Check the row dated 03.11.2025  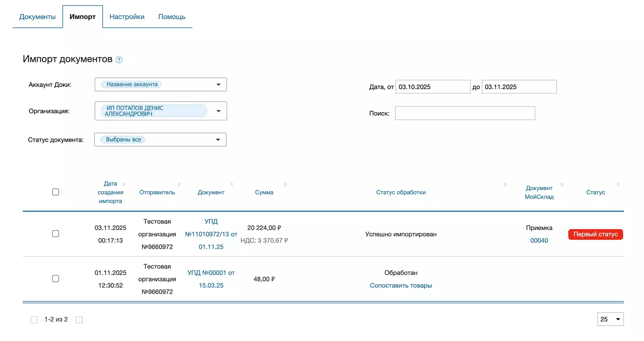point(55,234)
